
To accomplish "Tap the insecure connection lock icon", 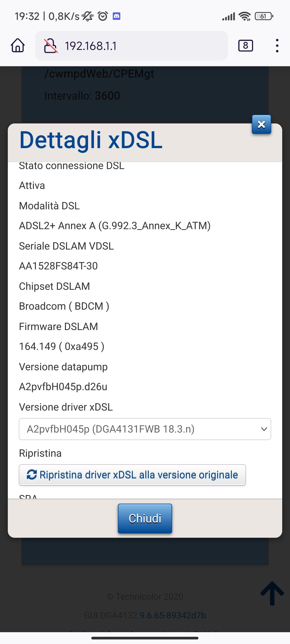I will [x=50, y=46].
